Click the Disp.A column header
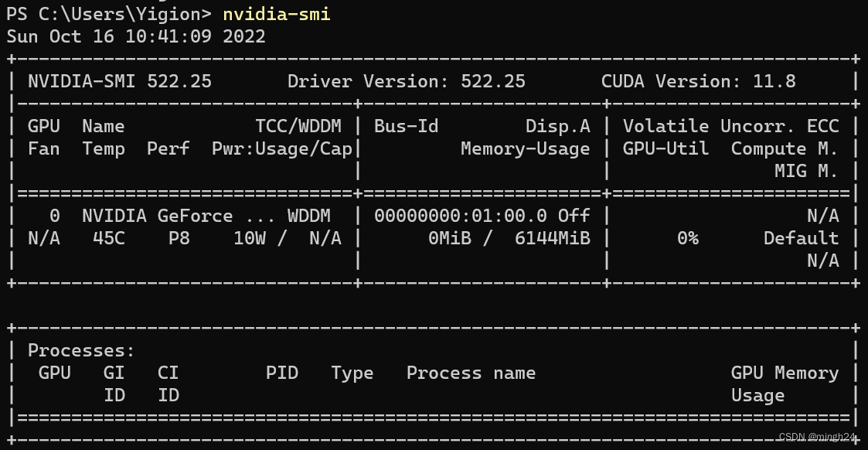 tap(558, 126)
